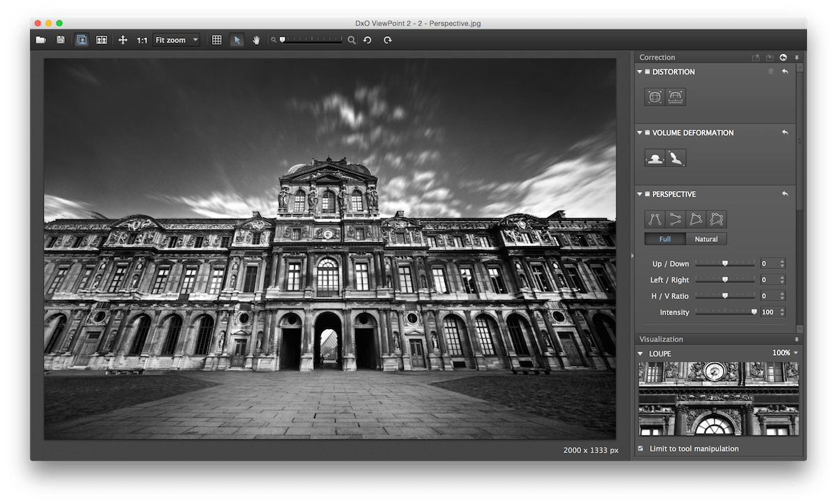Image resolution: width=837 pixels, height=504 pixels.
Task: Pin the Correction panel
Action: click(x=797, y=58)
